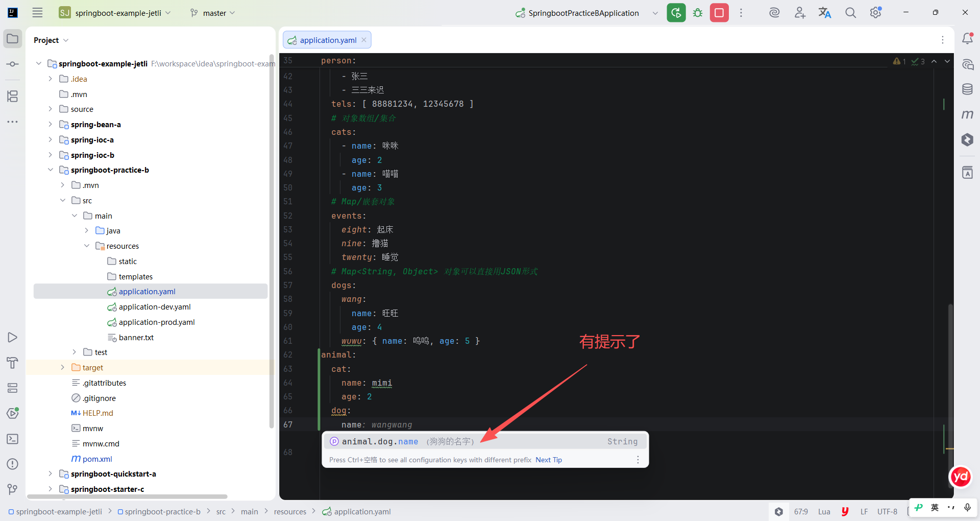The width and height of the screenshot is (980, 521).
Task: Open the Project tool window icon
Action: (x=13, y=39)
